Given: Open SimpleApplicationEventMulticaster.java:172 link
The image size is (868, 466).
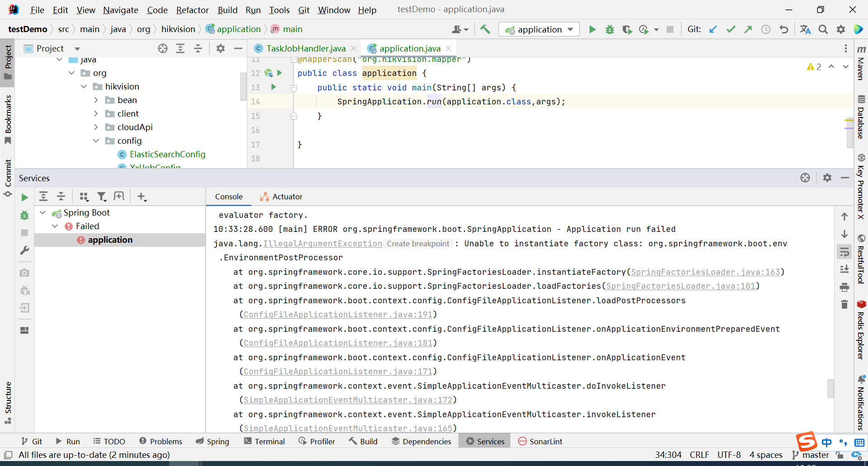Looking at the screenshot, I should coord(348,400).
